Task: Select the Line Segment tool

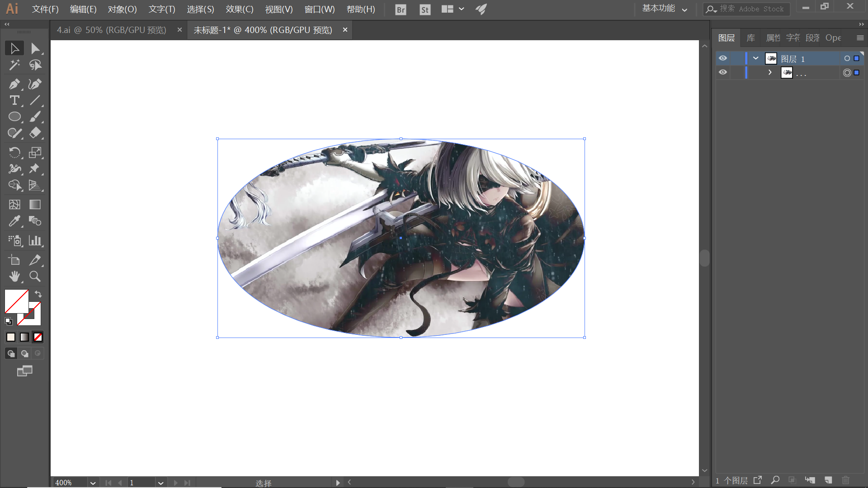Action: pyautogui.click(x=35, y=100)
